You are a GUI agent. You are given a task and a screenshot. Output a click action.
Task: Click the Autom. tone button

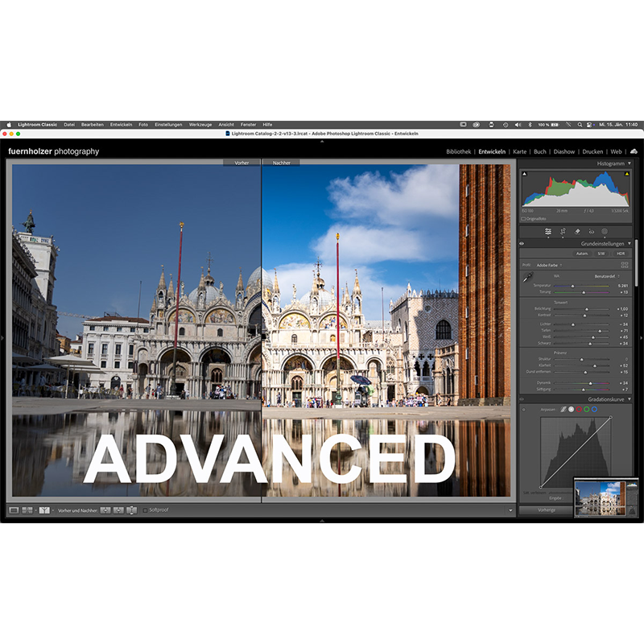click(x=581, y=254)
